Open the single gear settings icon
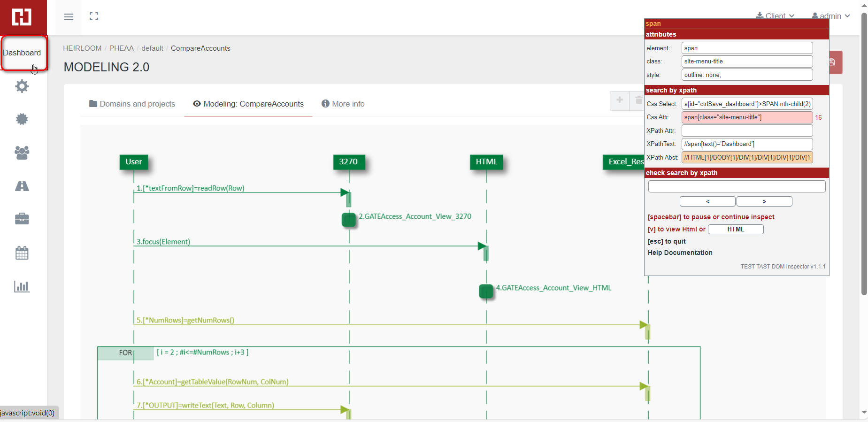This screenshot has height=422, width=868. 22,86
